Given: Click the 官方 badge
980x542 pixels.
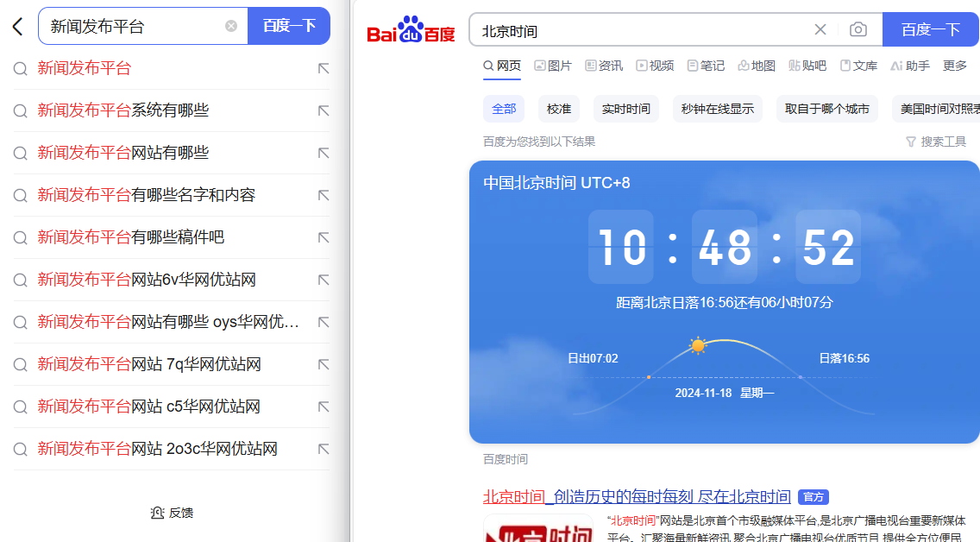Looking at the screenshot, I should pos(814,497).
